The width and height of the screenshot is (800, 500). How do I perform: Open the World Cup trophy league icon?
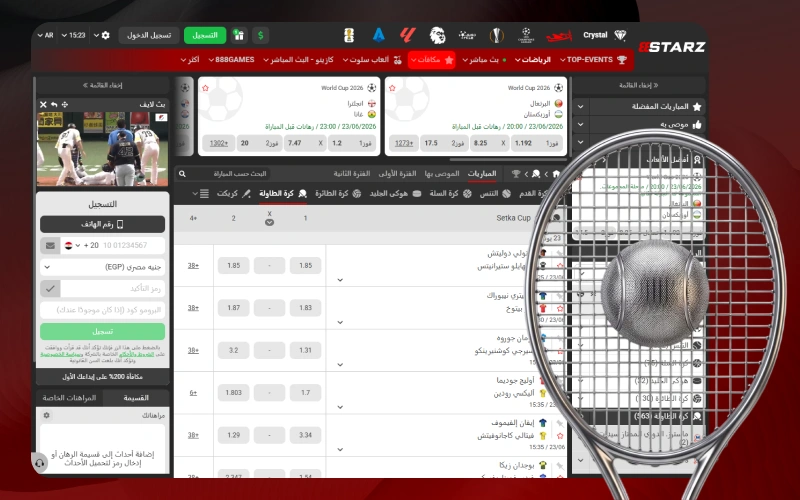[349, 35]
